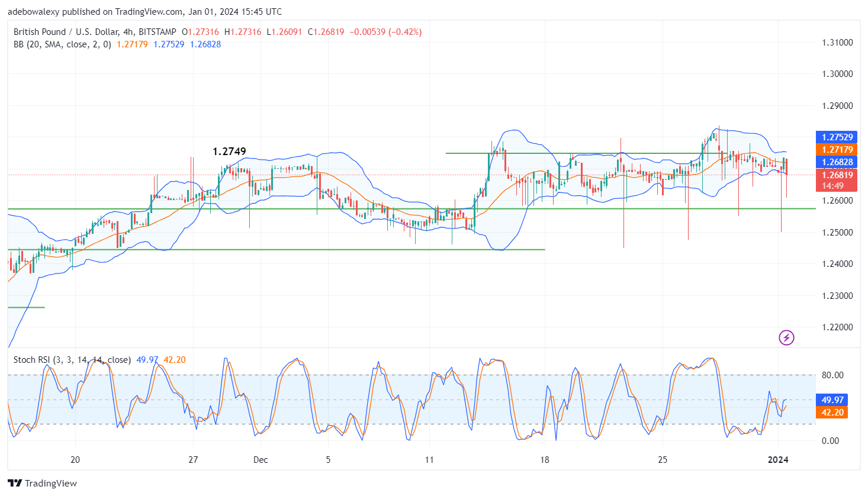Screen dimensions: 868x496
Task: Click the purple lightning bolt icon
Action: (786, 338)
